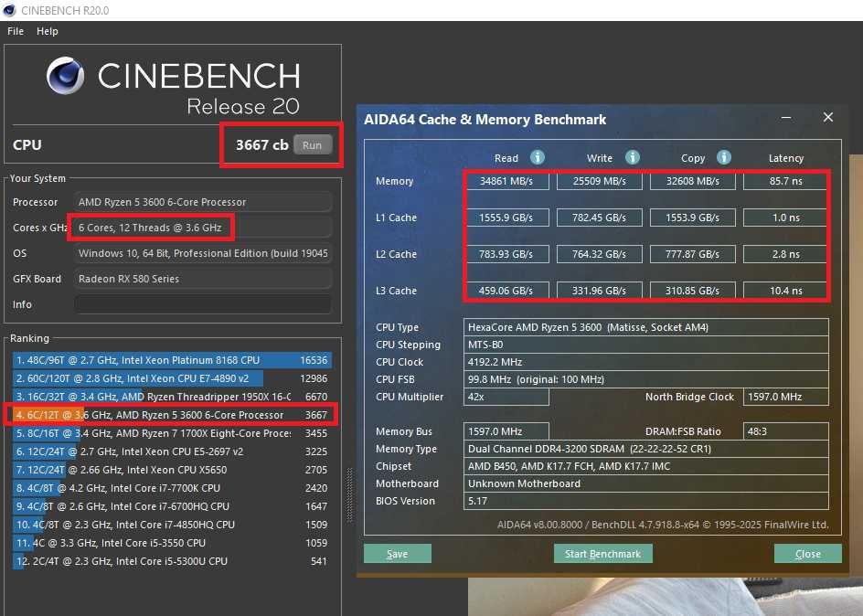The image size is (863, 616).
Task: Click L3 Cache Read value 459.06 GB/s
Action: coord(506,291)
